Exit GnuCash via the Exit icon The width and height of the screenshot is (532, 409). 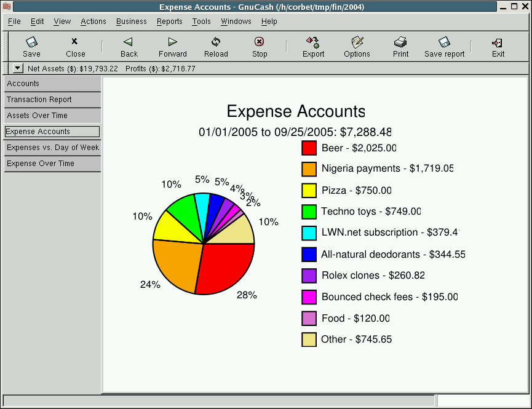(498, 42)
